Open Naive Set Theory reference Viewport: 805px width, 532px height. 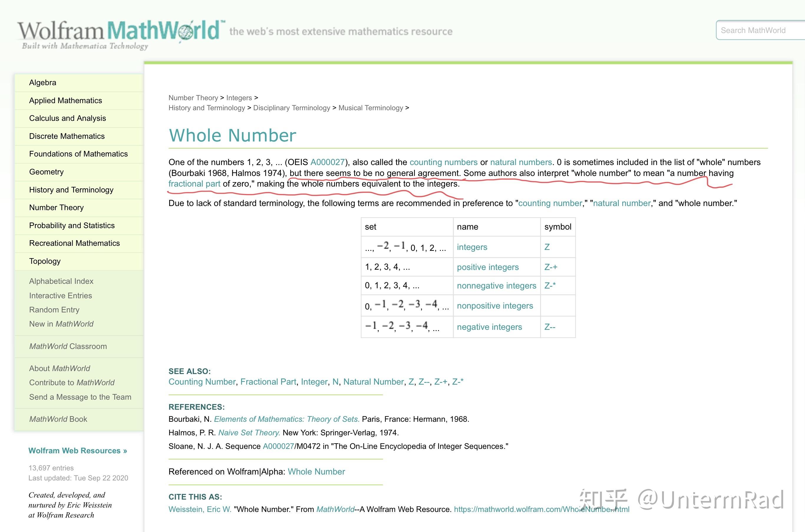pos(249,433)
